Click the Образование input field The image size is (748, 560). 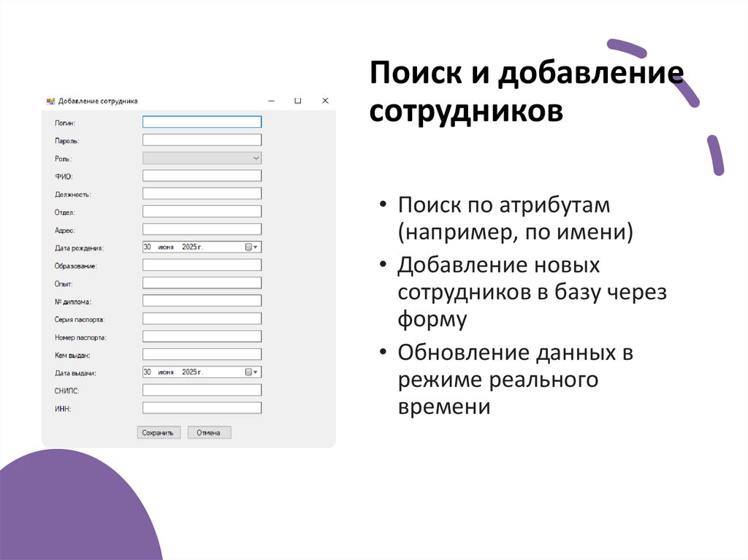[202, 265]
